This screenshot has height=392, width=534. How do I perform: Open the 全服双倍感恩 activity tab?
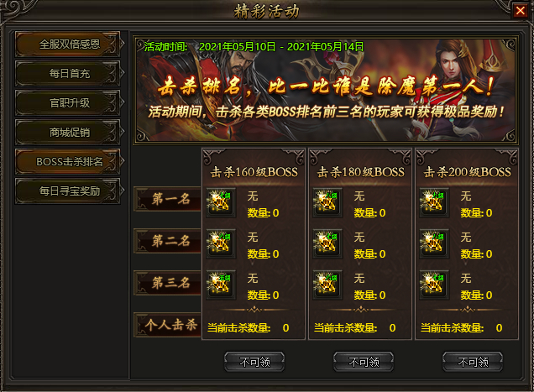(x=68, y=44)
